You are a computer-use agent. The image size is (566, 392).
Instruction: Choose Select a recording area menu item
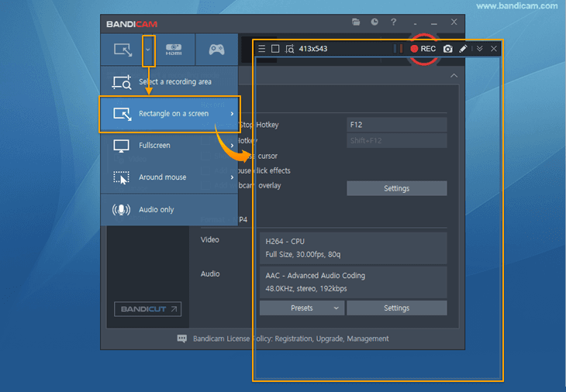169,82
